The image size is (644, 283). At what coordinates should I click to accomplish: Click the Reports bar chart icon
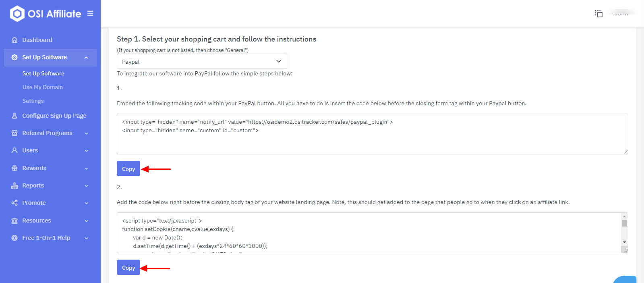[14, 185]
